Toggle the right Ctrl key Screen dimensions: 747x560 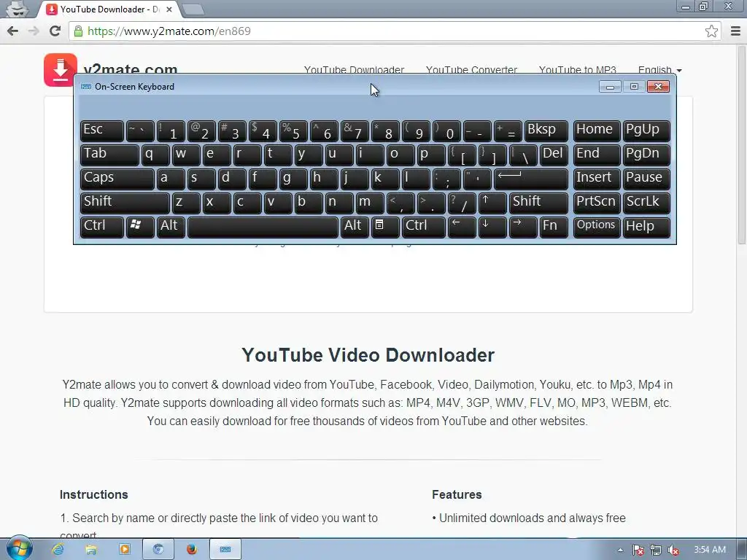coord(424,227)
